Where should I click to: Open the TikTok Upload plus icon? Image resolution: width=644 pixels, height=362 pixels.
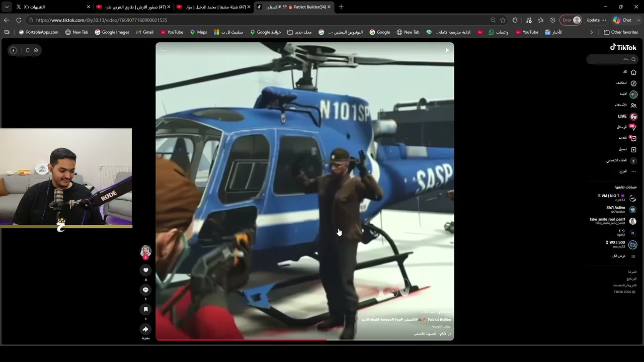coord(633,149)
